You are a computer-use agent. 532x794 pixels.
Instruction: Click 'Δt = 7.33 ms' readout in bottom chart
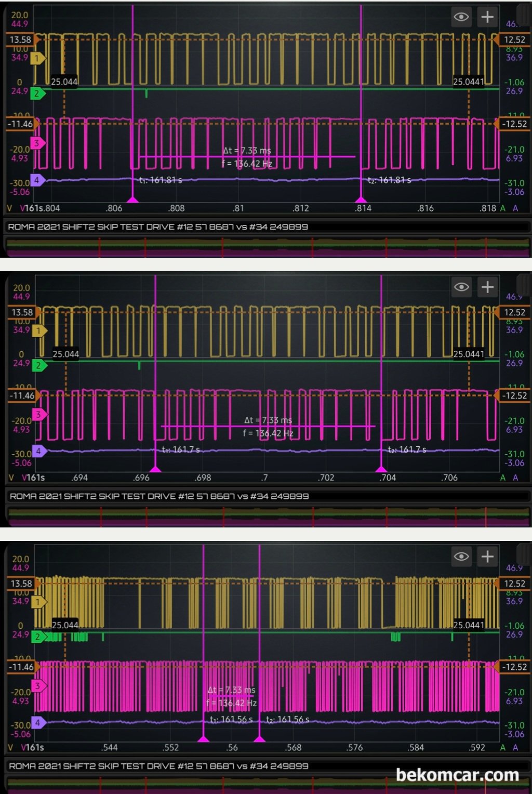pos(231,690)
